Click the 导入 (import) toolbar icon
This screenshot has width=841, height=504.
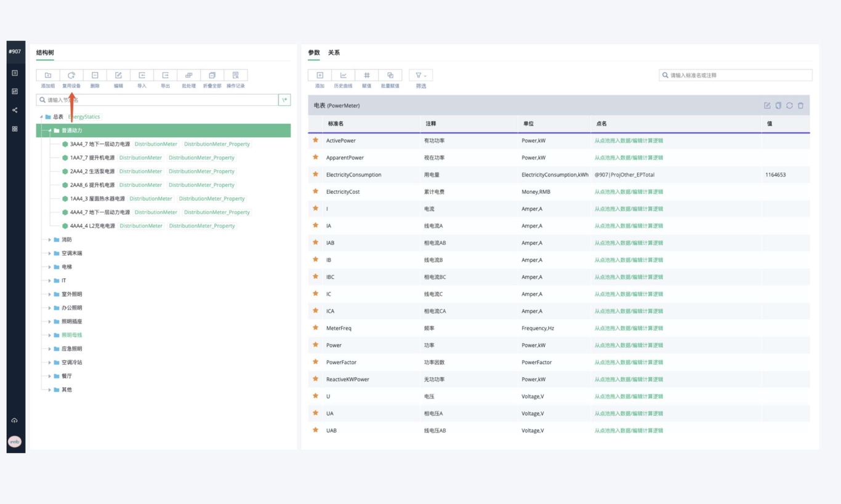tap(142, 75)
